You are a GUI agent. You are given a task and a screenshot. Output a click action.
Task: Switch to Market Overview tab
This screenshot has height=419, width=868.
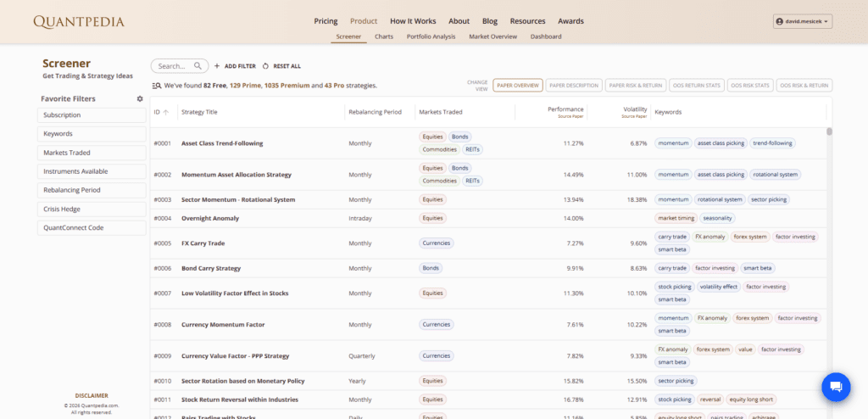tap(492, 36)
